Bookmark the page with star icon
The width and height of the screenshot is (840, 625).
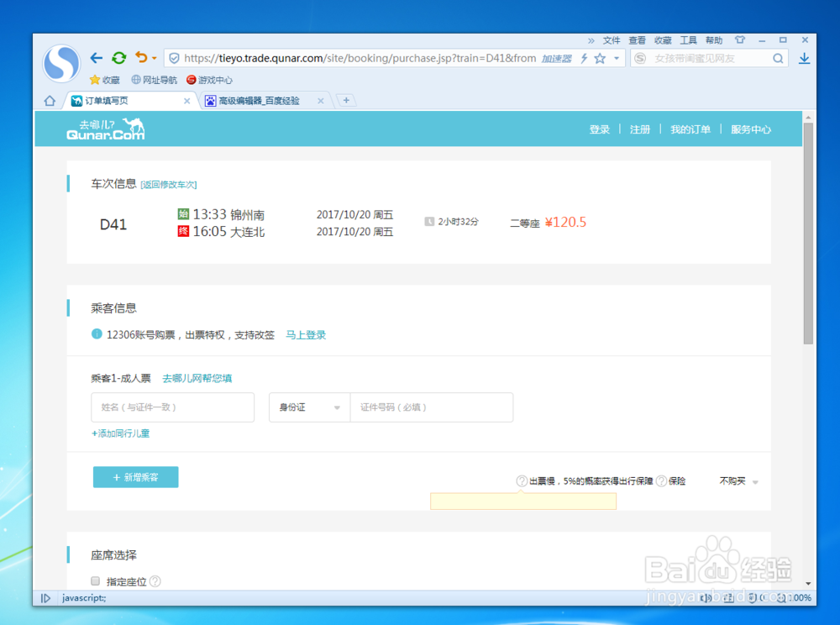tap(600, 58)
